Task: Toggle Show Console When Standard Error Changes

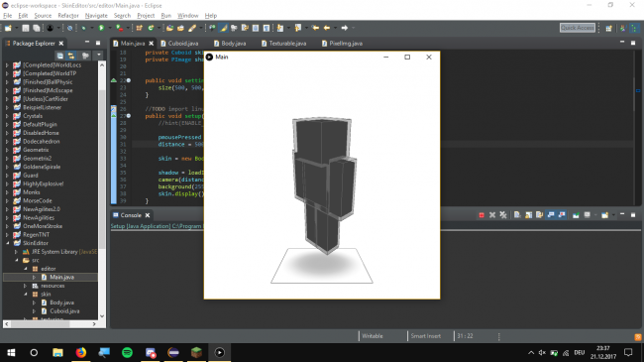Action: 562,215
